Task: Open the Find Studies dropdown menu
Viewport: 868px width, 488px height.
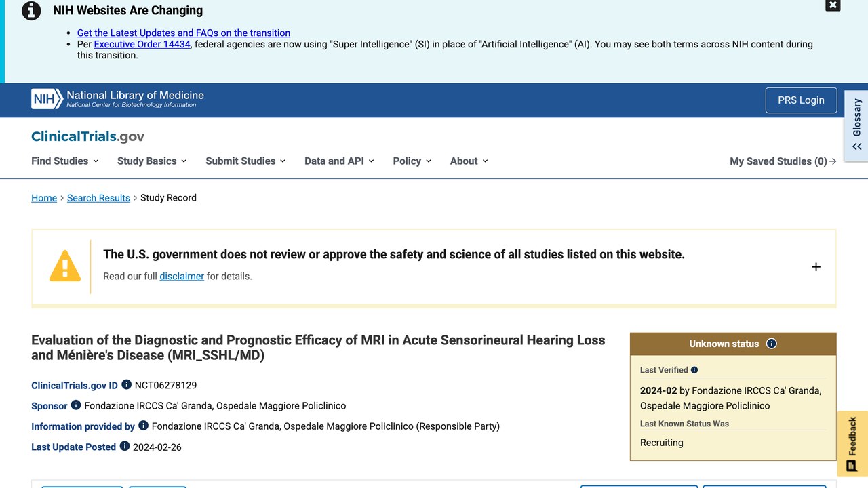Action: [x=65, y=161]
